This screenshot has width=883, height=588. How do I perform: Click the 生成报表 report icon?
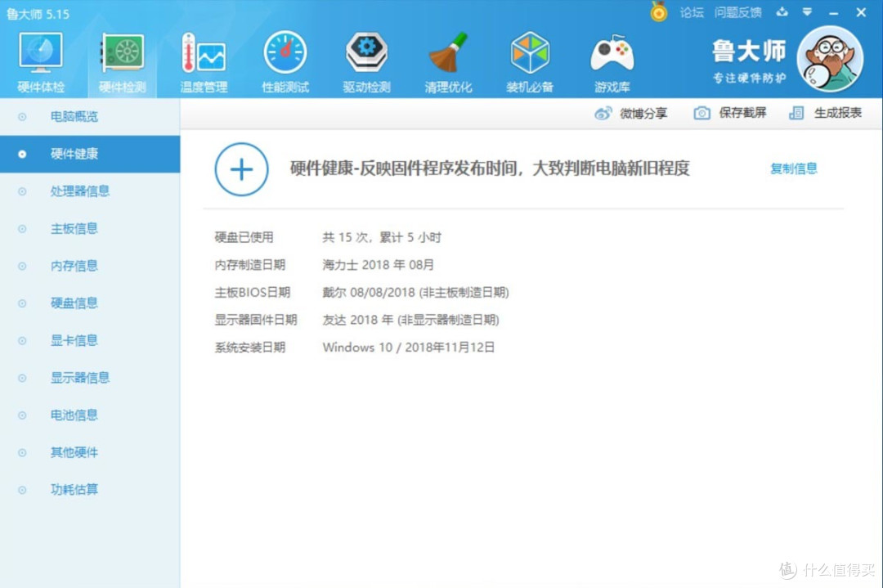point(796,113)
